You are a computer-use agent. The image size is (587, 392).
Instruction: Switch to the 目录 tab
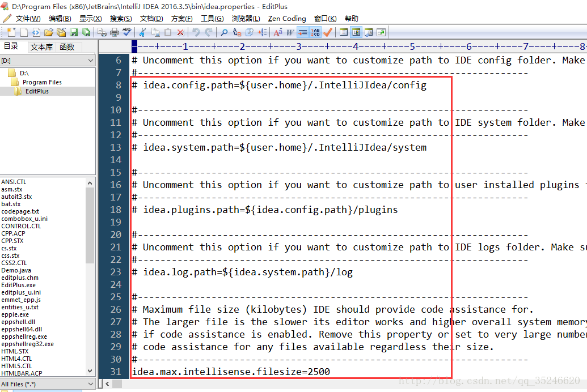pos(11,46)
